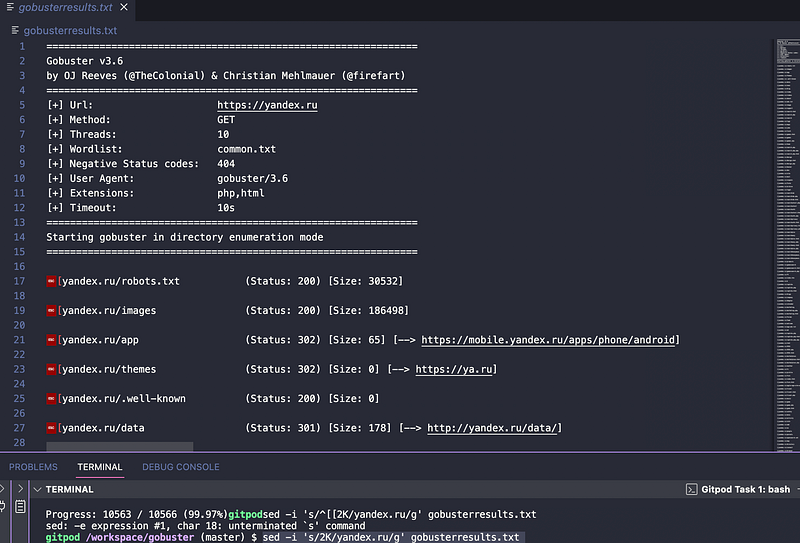The height and width of the screenshot is (543, 800).
Task: Click line number 14 in the gutter
Action: (x=19, y=237)
